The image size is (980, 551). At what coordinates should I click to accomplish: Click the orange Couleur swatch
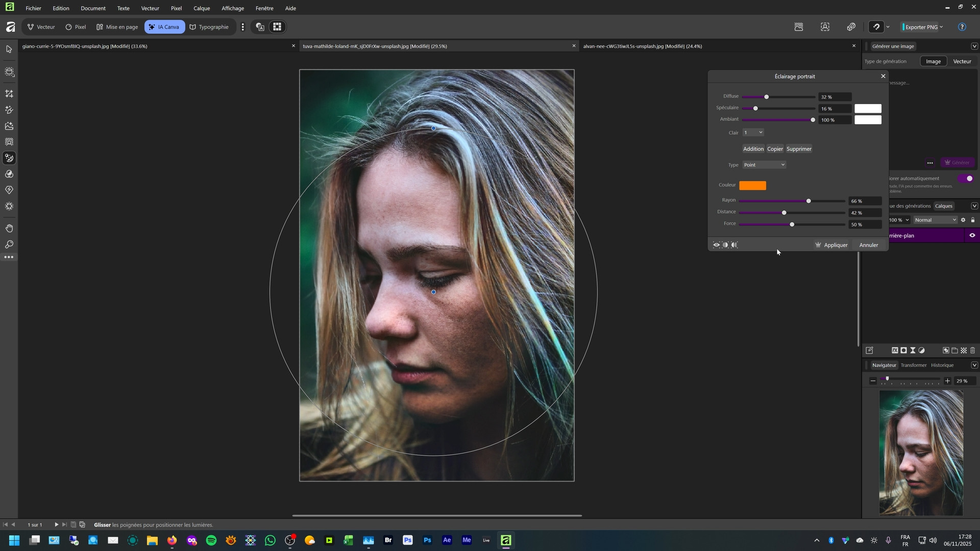tap(752, 186)
